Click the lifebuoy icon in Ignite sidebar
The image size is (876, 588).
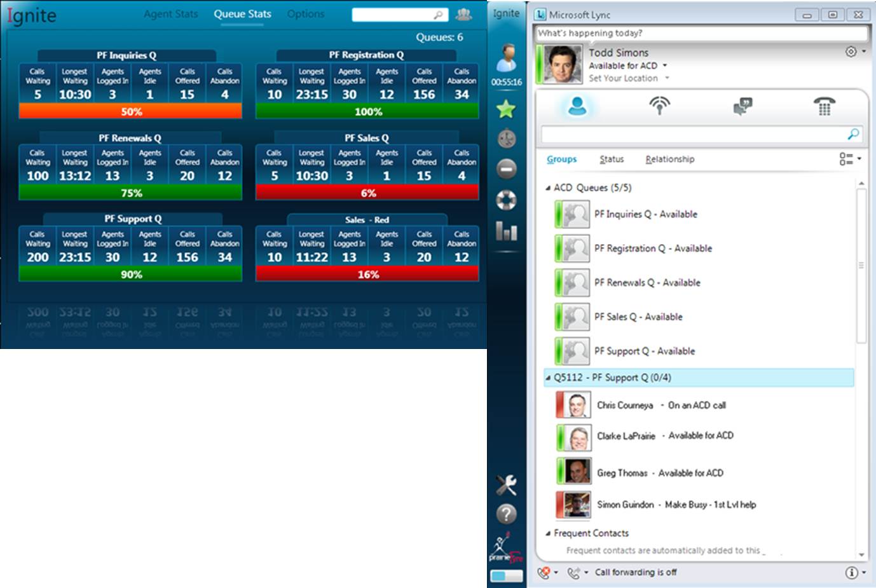[x=506, y=200]
